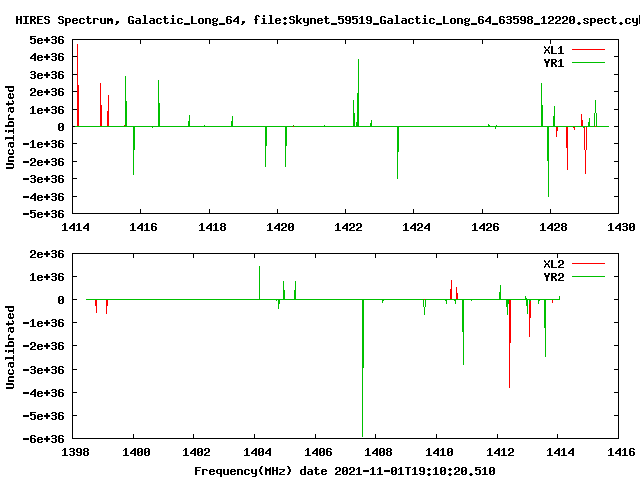
Task: Click the 1424 x-axis tick label
Action: [416, 227]
